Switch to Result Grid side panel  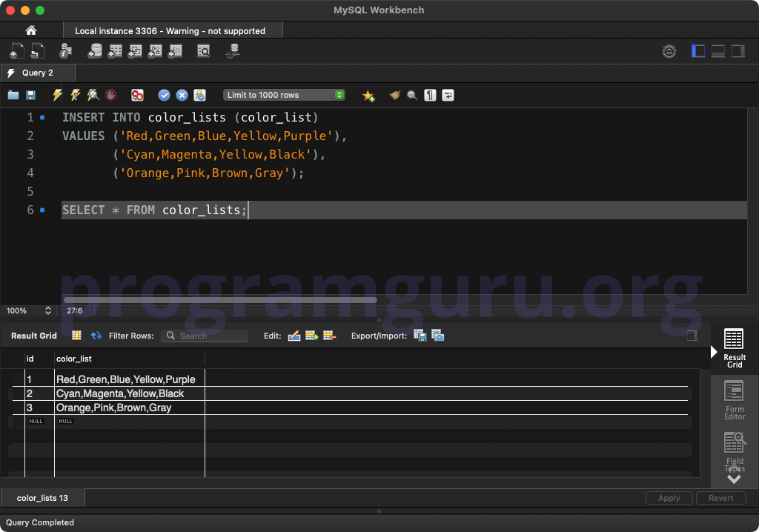(735, 348)
